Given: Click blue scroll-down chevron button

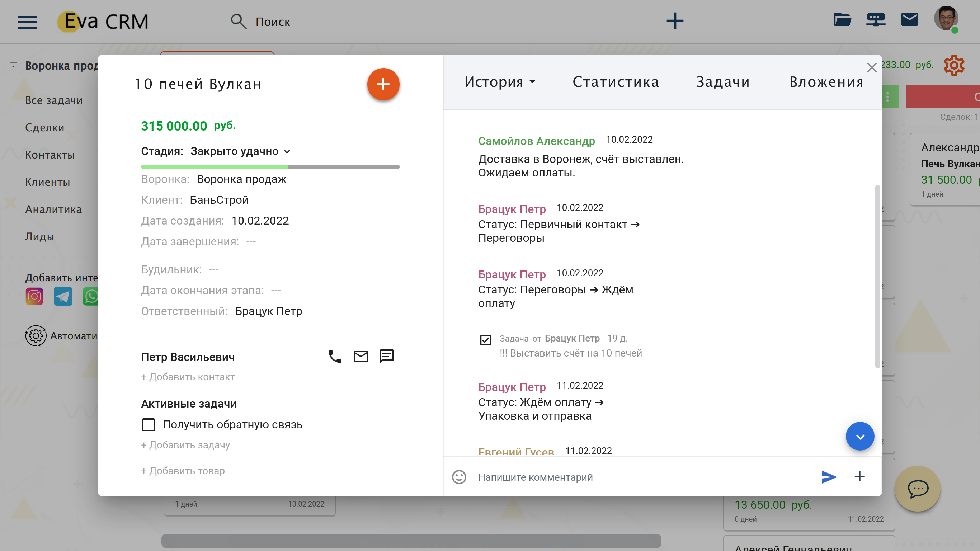Looking at the screenshot, I should click(x=859, y=436).
